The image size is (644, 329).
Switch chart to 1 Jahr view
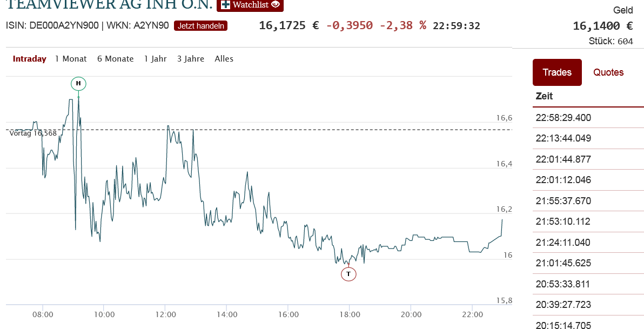[155, 59]
